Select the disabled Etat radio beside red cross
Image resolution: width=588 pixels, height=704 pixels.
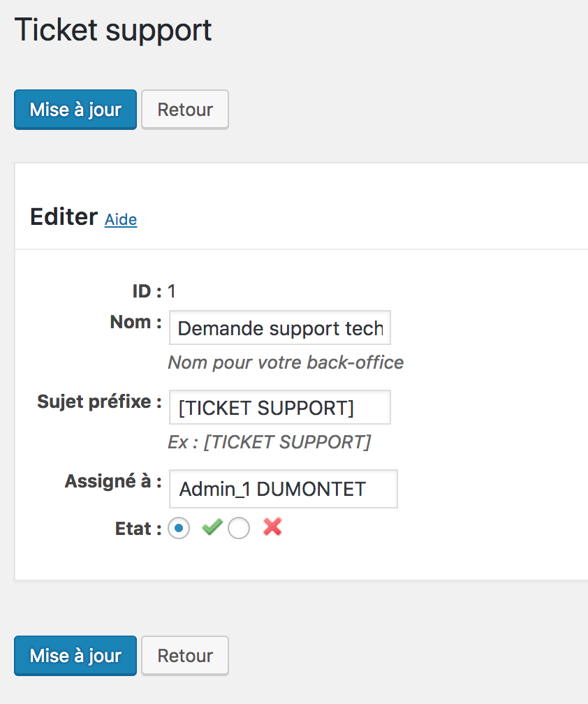[x=239, y=529]
